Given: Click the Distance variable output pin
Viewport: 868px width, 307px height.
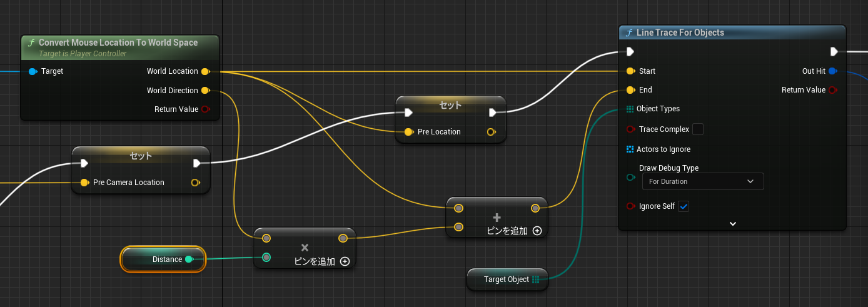Looking at the screenshot, I should (189, 259).
